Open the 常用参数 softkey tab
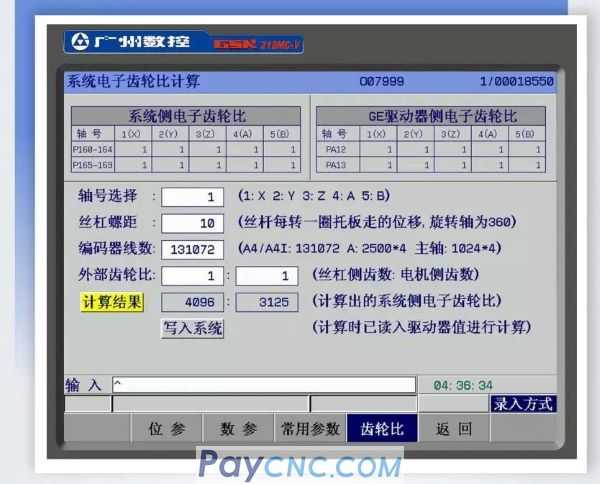600x484 pixels. click(309, 429)
